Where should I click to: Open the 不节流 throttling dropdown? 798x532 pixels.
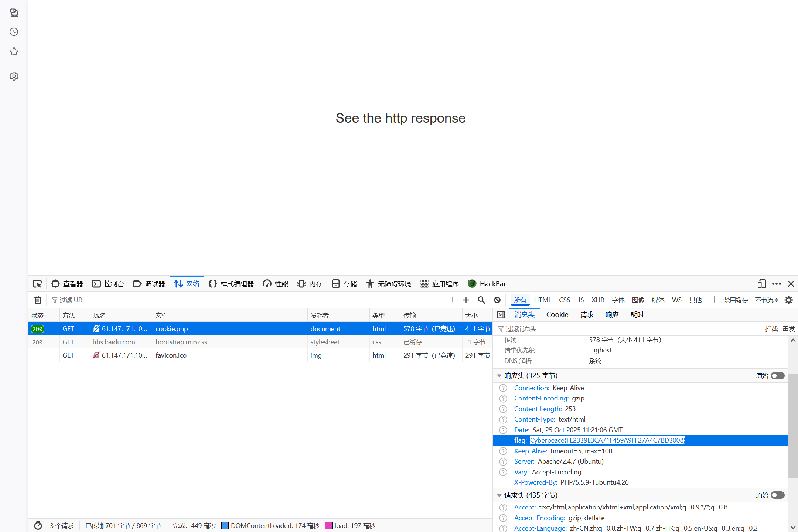coord(766,300)
